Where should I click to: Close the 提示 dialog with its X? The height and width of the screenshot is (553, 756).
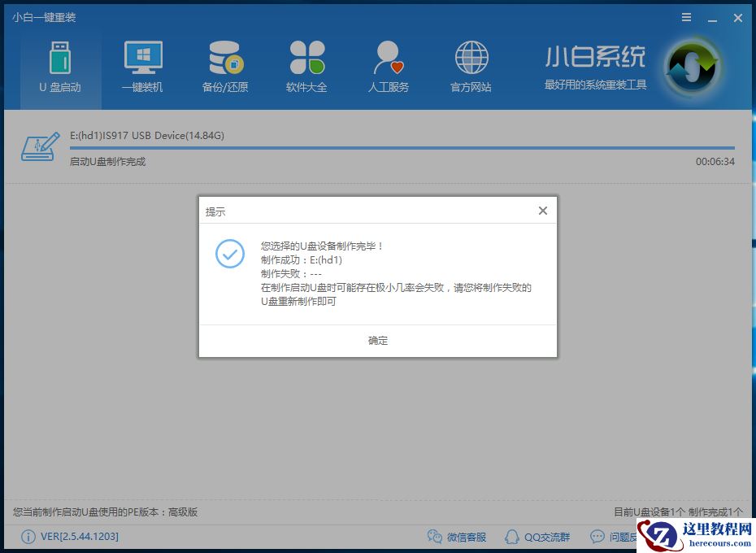pyautogui.click(x=542, y=210)
